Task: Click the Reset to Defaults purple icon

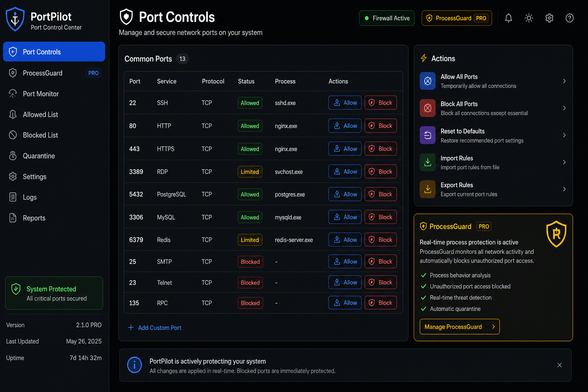Action: (x=428, y=135)
